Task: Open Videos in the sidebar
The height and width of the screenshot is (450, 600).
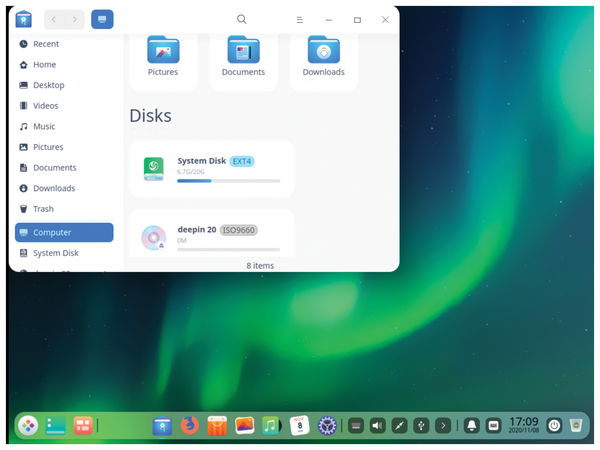Action: [x=64, y=106]
